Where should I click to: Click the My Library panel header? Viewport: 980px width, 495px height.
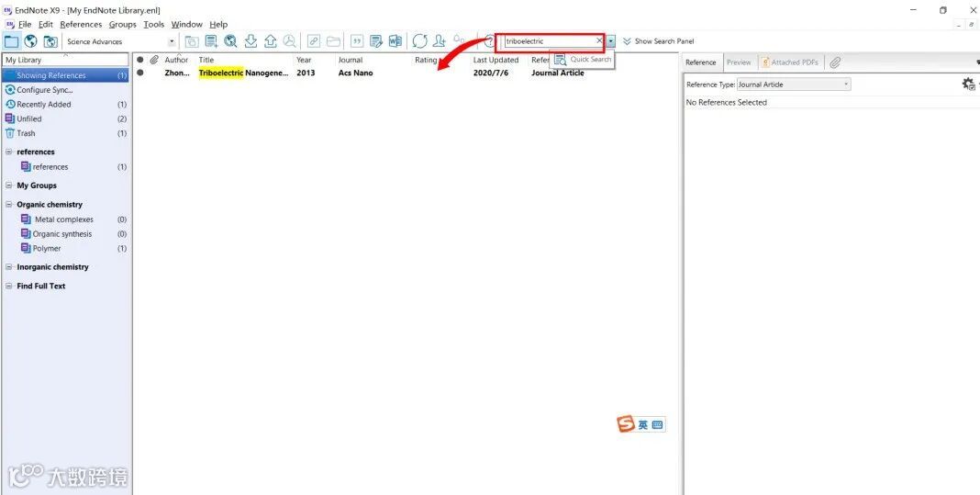tap(66, 60)
